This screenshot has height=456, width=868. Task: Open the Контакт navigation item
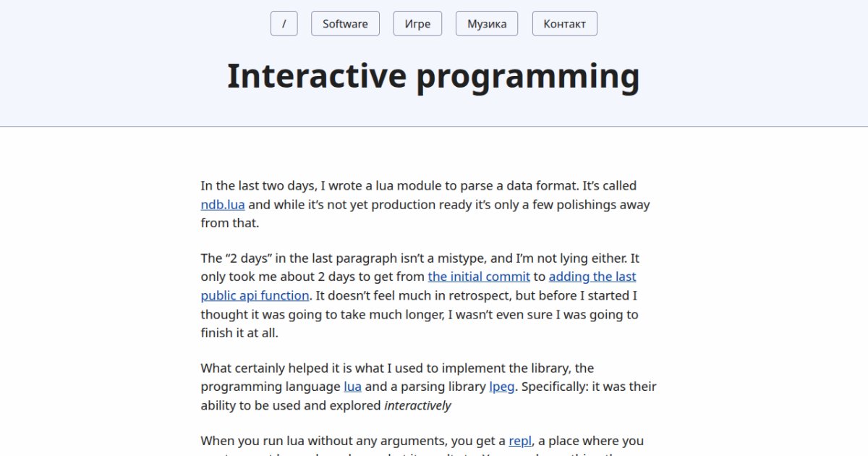coord(564,24)
